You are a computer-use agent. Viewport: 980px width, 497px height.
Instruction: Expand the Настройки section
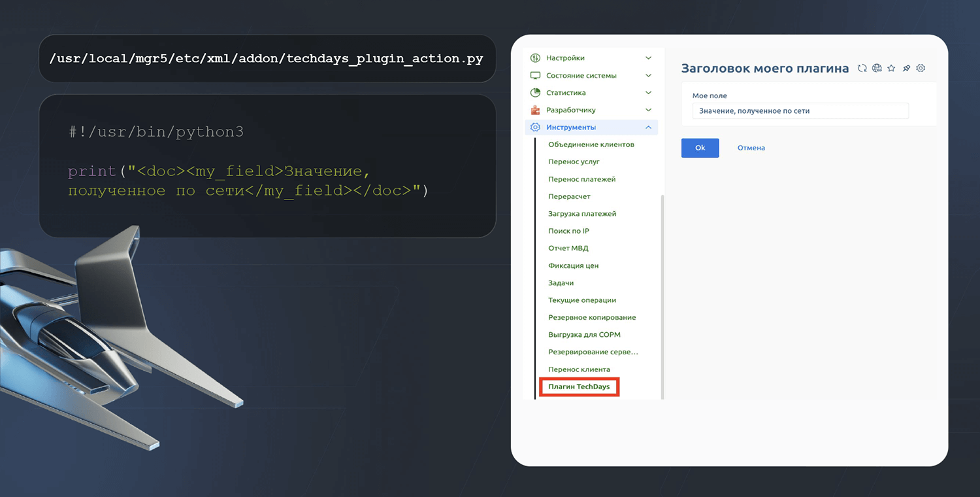648,58
